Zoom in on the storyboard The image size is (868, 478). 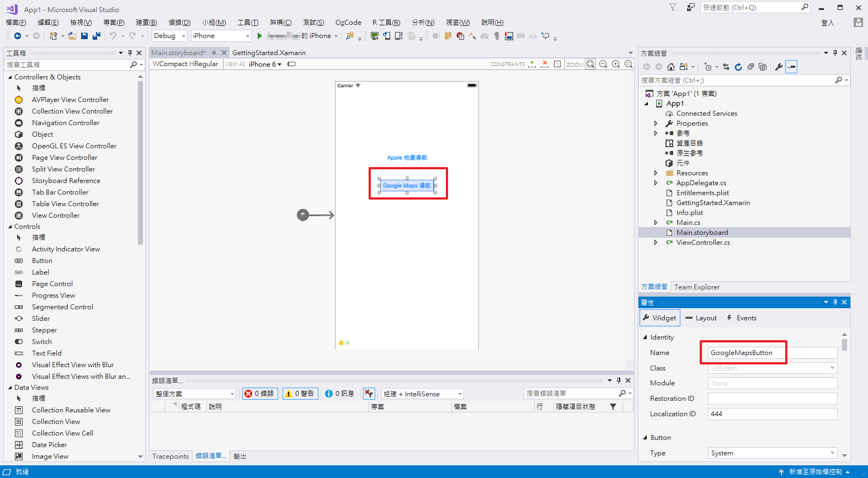tap(616, 64)
